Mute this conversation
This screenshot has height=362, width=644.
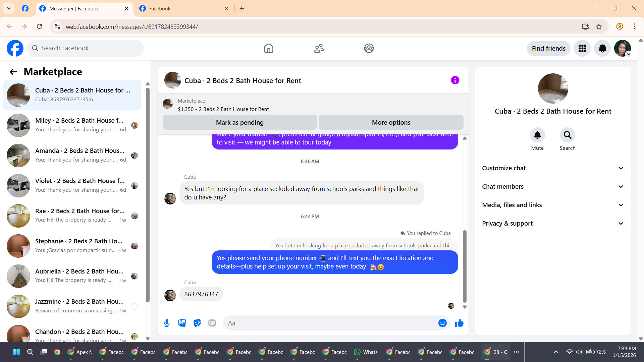point(537,135)
